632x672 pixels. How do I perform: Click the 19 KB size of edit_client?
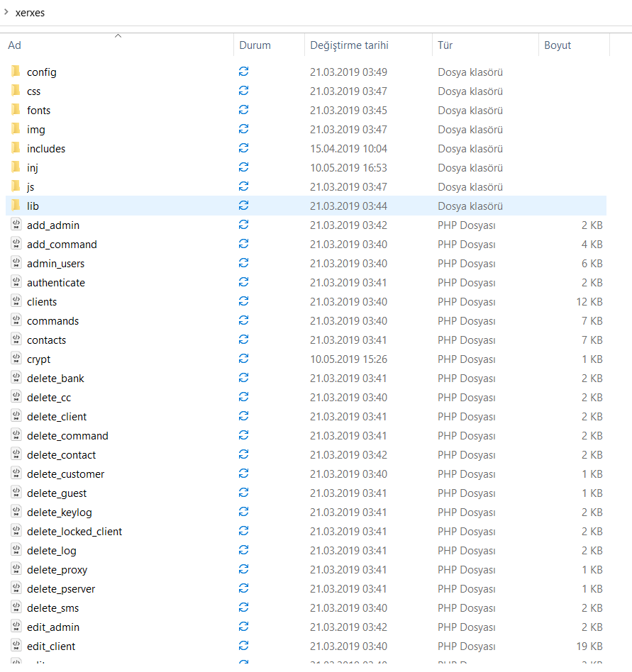[x=589, y=646]
